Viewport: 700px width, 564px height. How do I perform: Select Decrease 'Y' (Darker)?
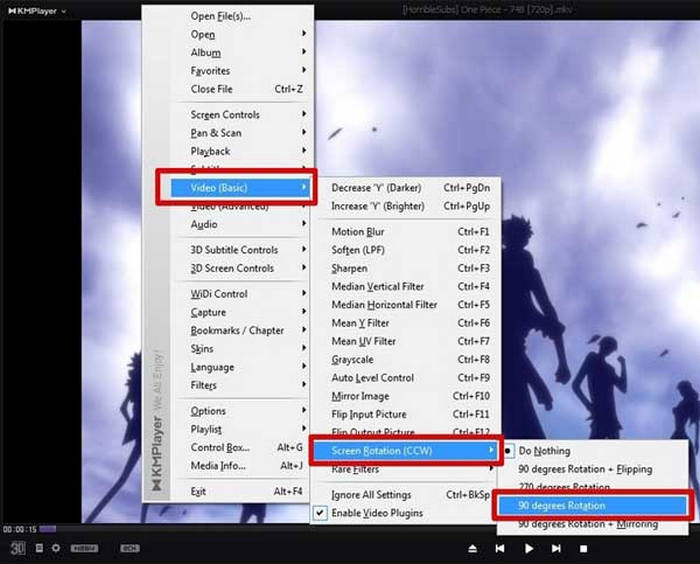click(404, 188)
